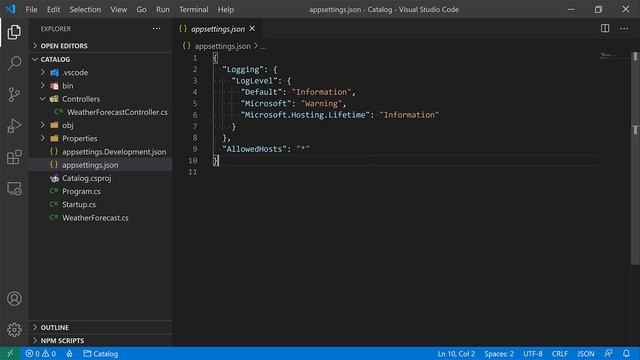The height and width of the screenshot is (360, 640).
Task: Open feedback icon in status bar
Action: click(x=608, y=353)
